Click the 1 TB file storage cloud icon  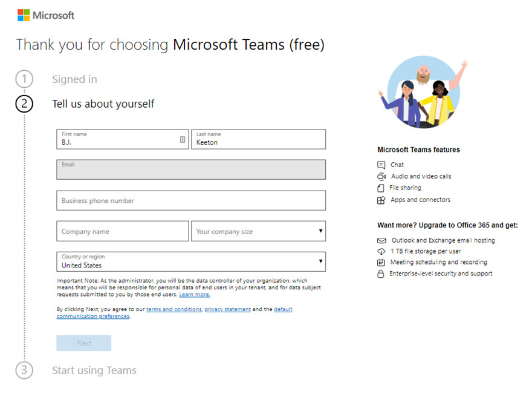[381, 251]
